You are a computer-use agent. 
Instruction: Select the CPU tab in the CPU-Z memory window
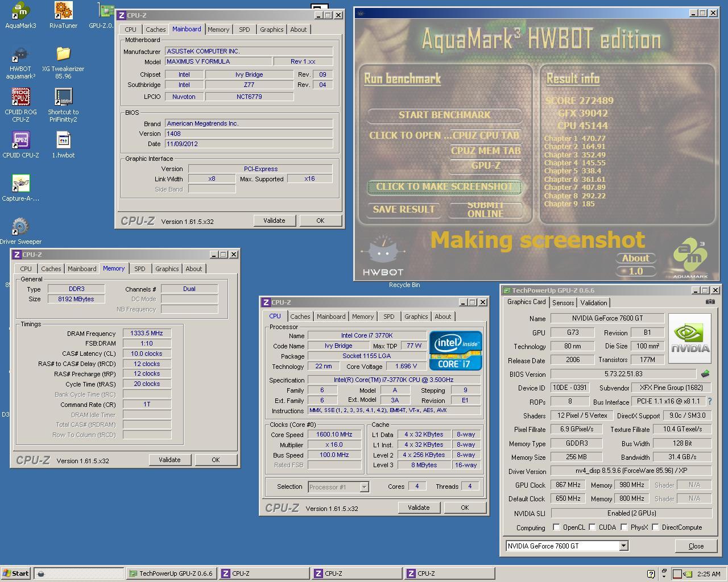[26, 269]
